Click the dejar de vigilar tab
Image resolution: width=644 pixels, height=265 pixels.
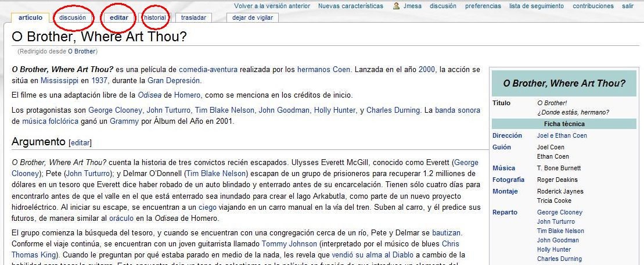click(x=252, y=17)
